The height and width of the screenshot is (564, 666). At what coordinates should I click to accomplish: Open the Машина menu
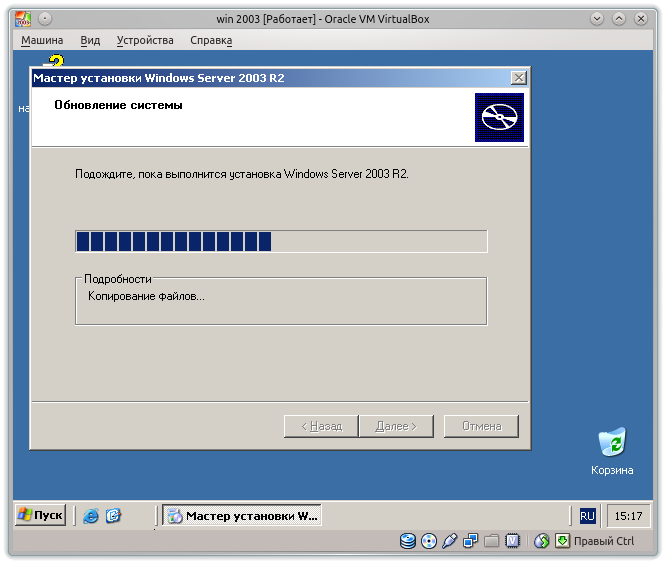coord(42,40)
